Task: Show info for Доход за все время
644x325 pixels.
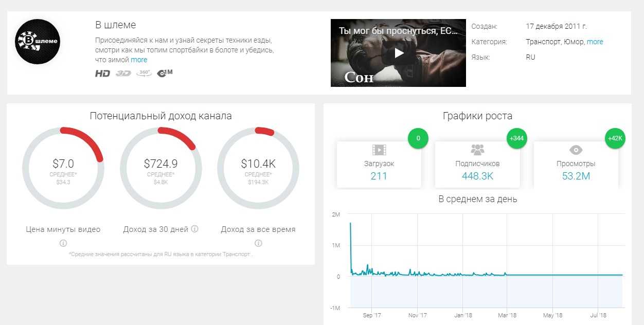Action: tap(258, 243)
